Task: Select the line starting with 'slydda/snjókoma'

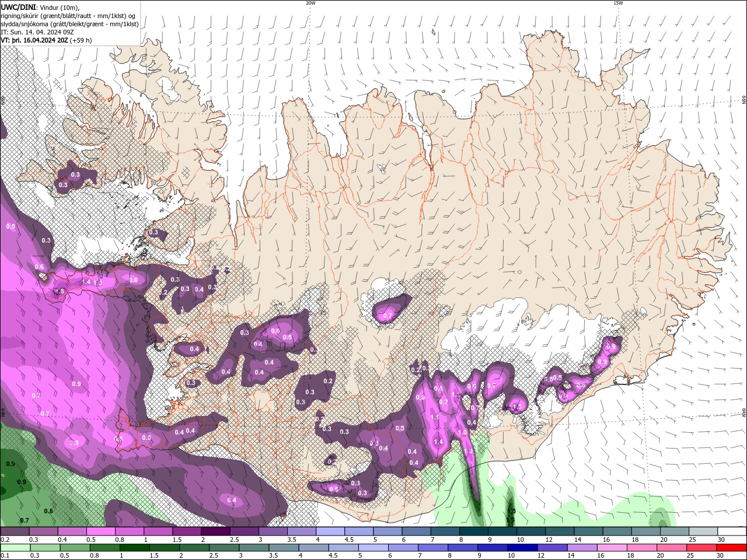Action: (x=69, y=24)
